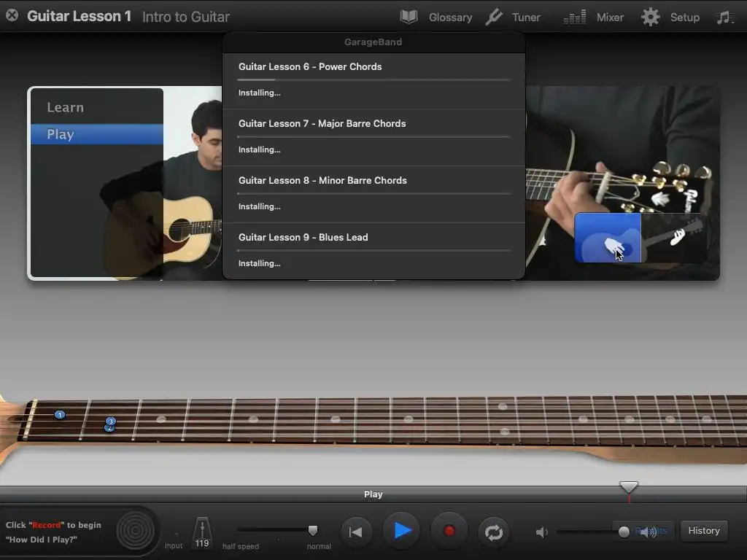Click the Mixer label
This screenshot has height=560, width=747.
(610, 17)
